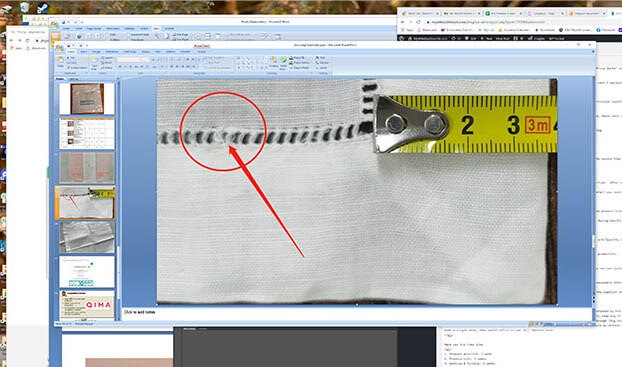Select fifth slide thumbnail with gray fabric
Image resolution: width=622 pixels, height=367 pixels.
tap(87, 237)
